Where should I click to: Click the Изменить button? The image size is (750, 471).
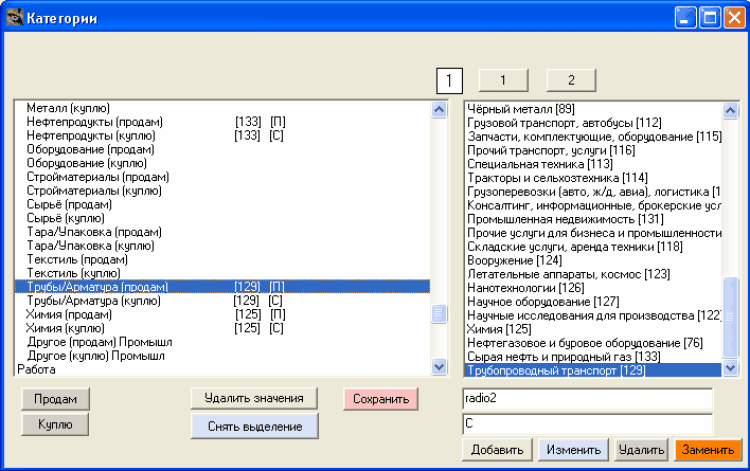tap(573, 450)
